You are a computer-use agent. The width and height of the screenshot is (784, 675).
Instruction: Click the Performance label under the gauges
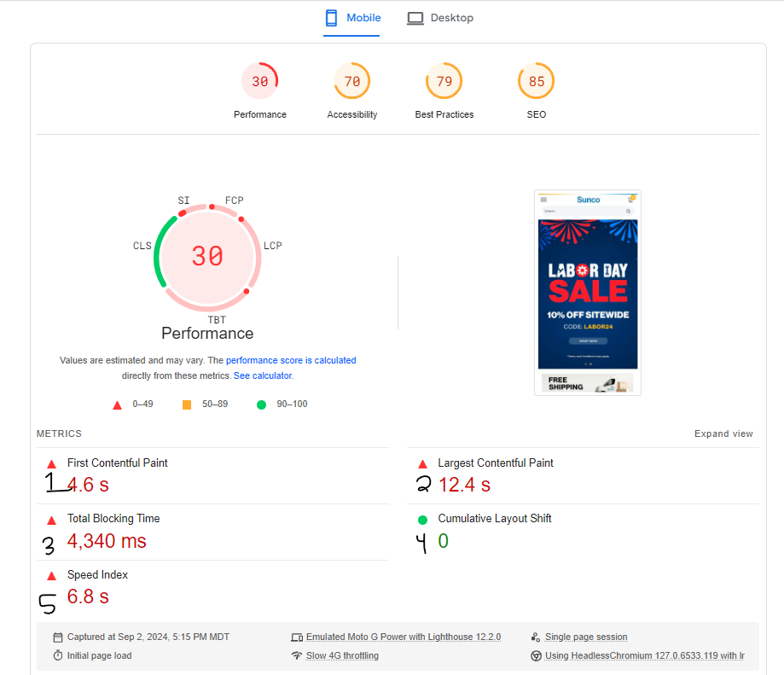(x=260, y=114)
